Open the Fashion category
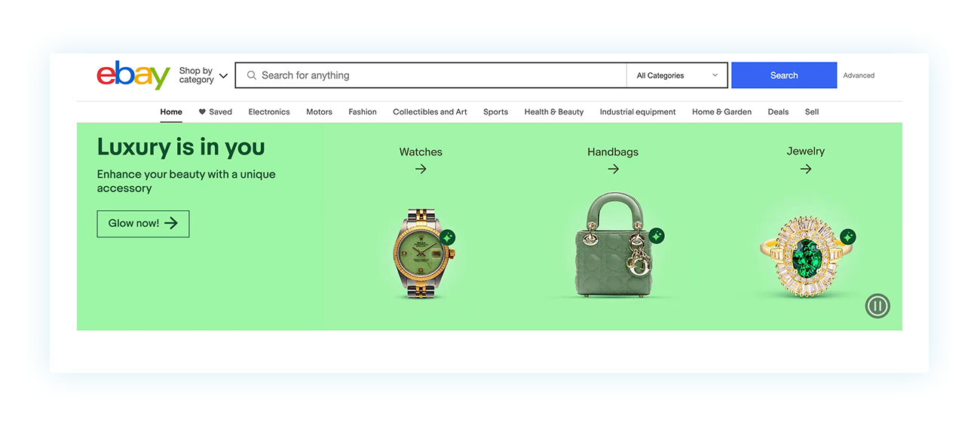The width and height of the screenshot is (980, 428). click(363, 112)
